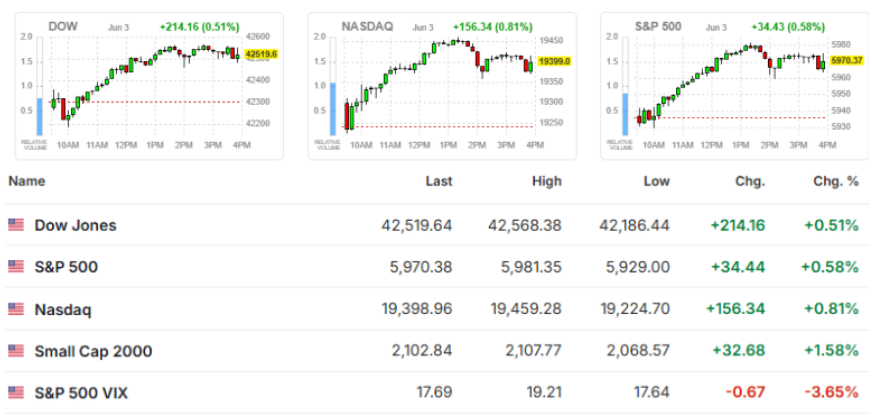This screenshot has width=872, height=418.
Task: Click Small Cap 2000 last value 2,102.84
Action: pyautogui.click(x=422, y=351)
